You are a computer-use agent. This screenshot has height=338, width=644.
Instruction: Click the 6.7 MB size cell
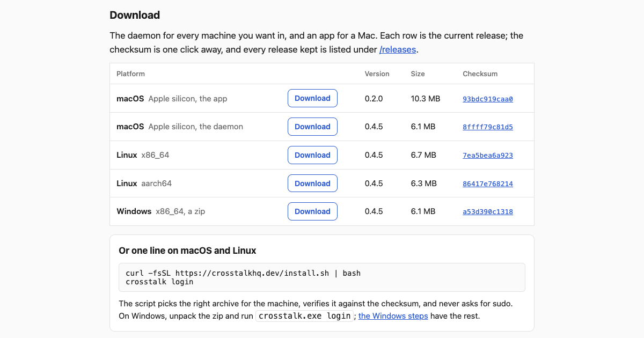(423, 155)
